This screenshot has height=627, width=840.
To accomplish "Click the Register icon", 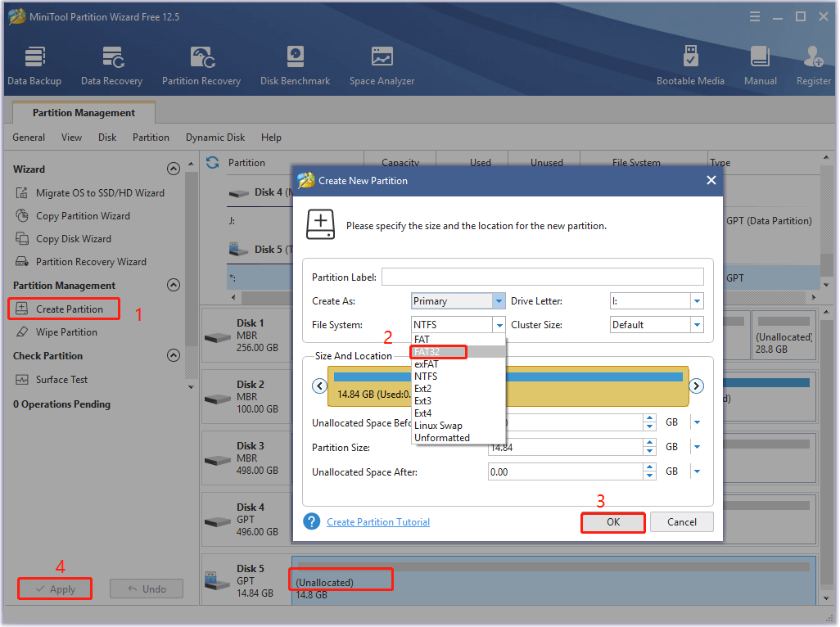I will point(813,56).
